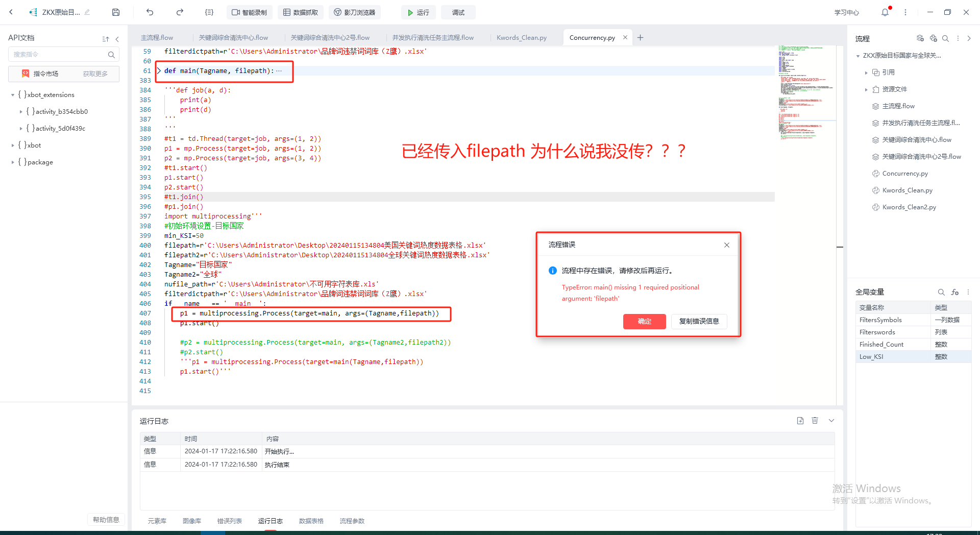The width and height of the screenshot is (980, 535).
Task: Unfold the collapsed main function at line 61
Action: [x=159, y=71]
